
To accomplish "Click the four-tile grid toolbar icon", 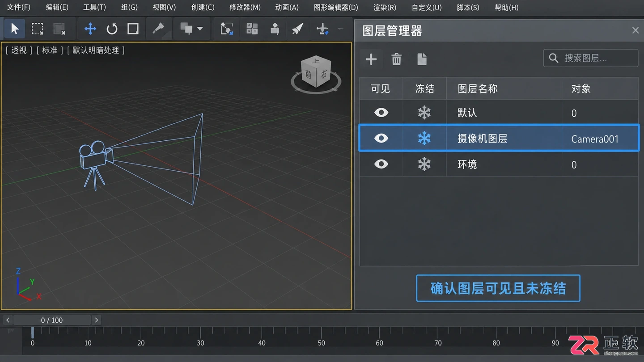I will coord(252,29).
